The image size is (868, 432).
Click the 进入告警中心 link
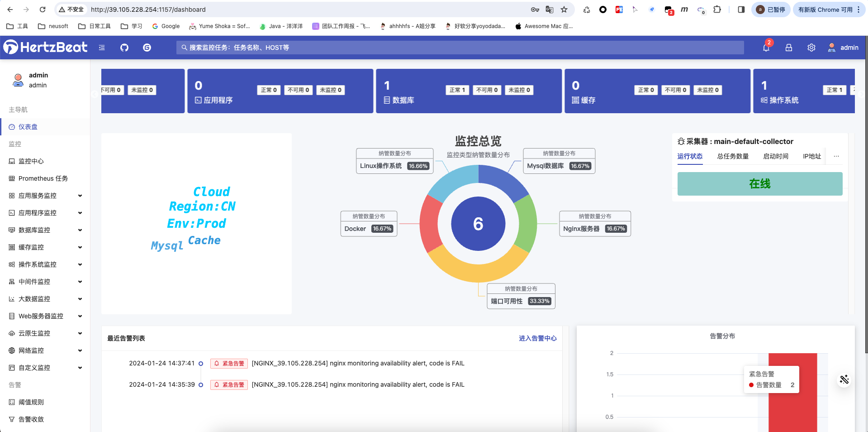[537, 338]
